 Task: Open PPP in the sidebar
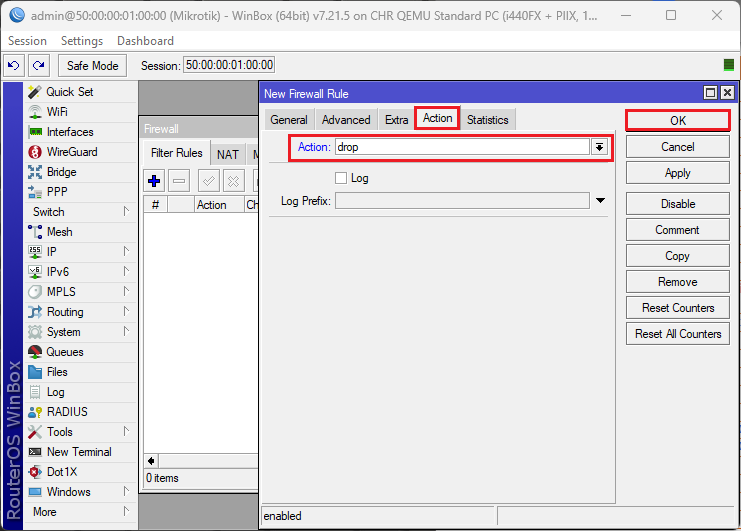[x=81, y=192]
